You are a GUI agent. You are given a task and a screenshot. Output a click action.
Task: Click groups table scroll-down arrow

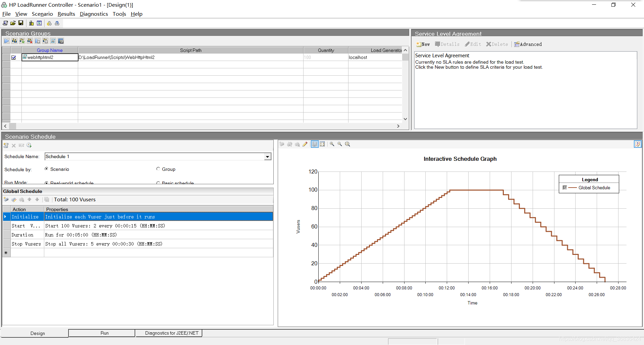pos(405,119)
